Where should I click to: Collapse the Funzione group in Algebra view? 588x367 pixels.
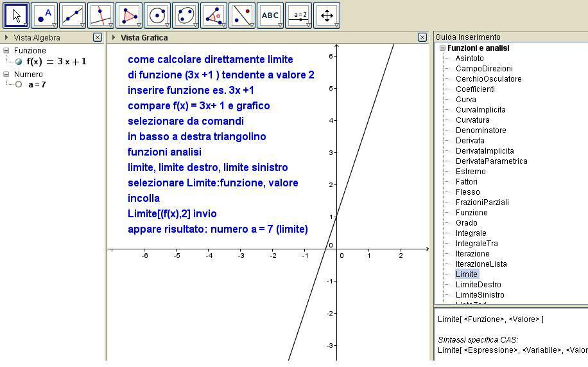tap(6, 50)
